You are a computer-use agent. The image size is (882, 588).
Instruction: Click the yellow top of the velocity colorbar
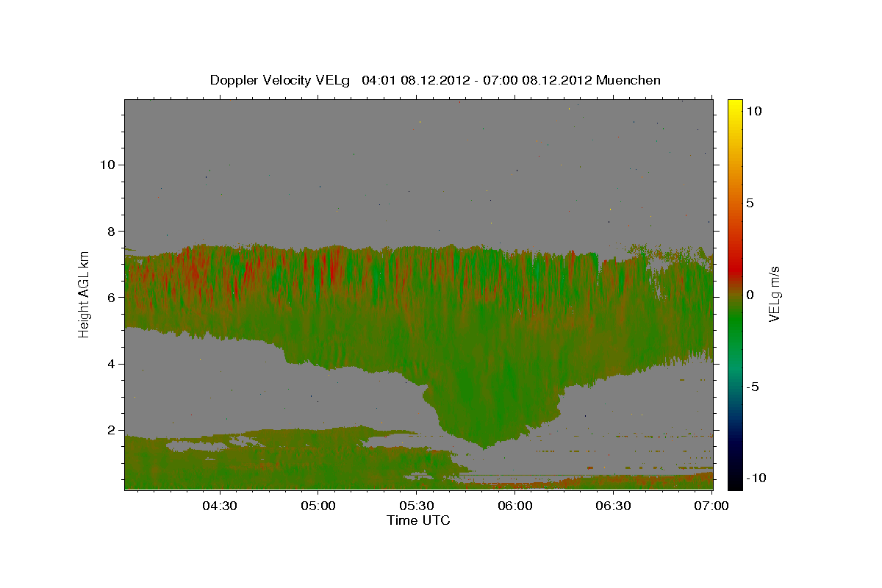click(735, 107)
